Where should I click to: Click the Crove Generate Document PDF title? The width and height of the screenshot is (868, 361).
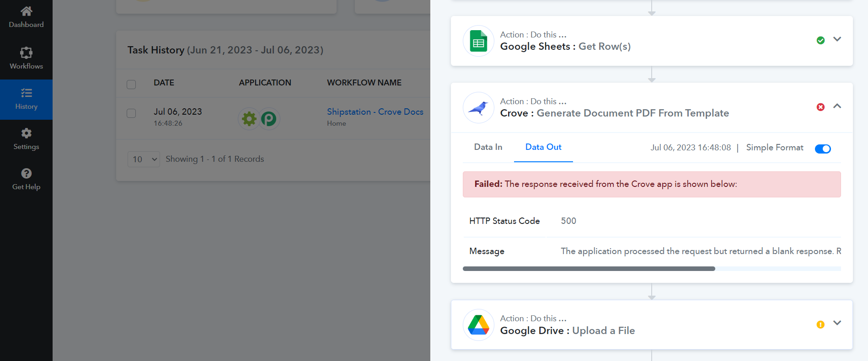click(614, 113)
